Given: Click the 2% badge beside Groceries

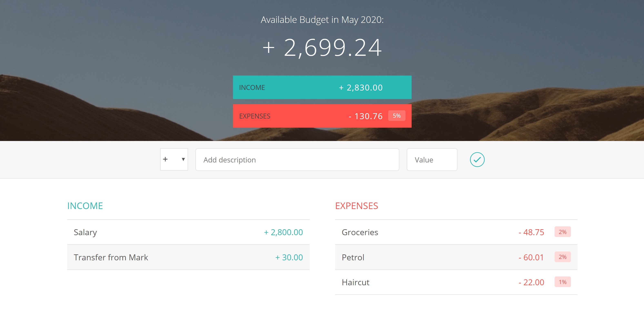Looking at the screenshot, I should [563, 232].
